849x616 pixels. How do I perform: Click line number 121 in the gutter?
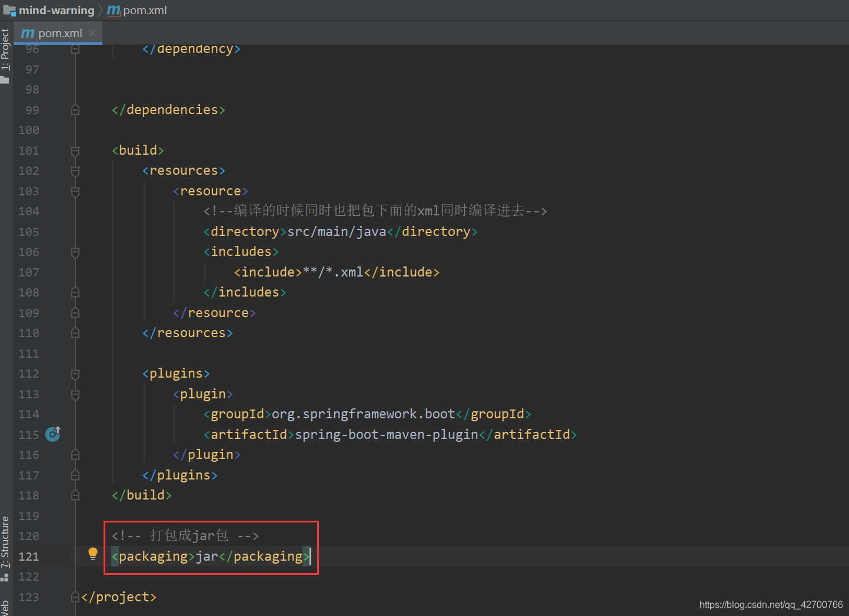click(x=29, y=557)
